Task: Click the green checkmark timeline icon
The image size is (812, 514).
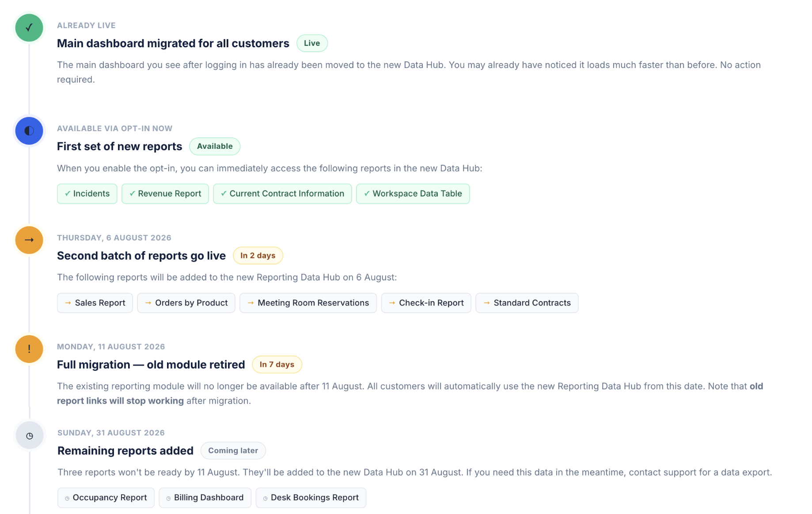Action: 29,28
